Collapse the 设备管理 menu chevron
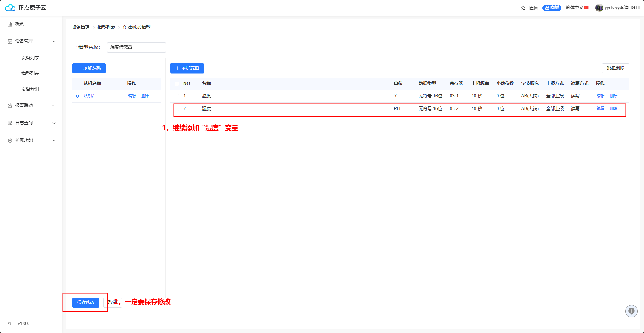This screenshot has height=333, width=644. click(x=54, y=41)
